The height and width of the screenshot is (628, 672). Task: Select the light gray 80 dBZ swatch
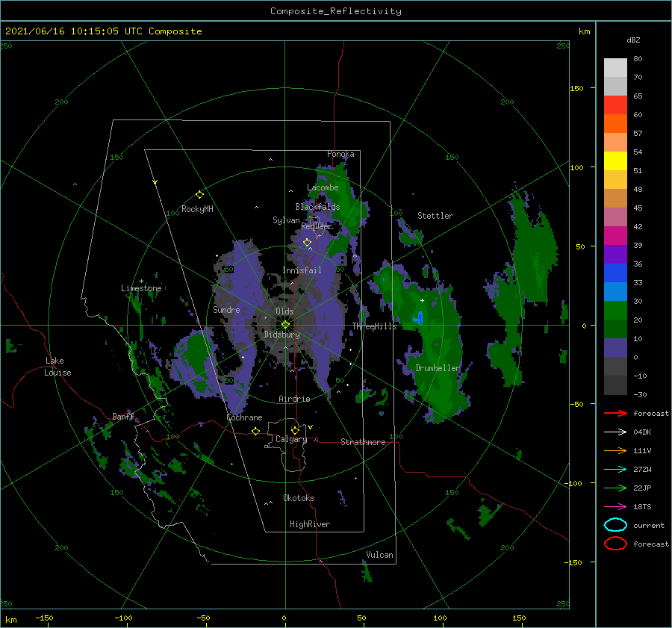pyautogui.click(x=615, y=67)
